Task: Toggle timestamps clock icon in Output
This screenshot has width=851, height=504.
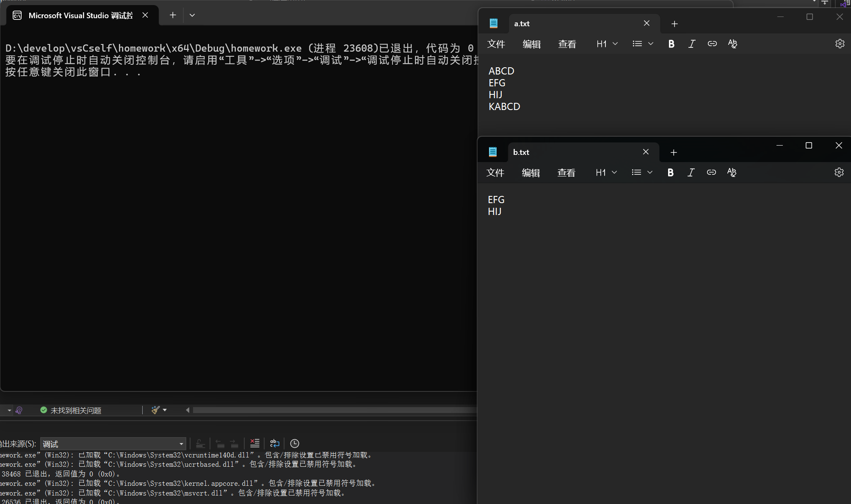Action: pos(295,443)
